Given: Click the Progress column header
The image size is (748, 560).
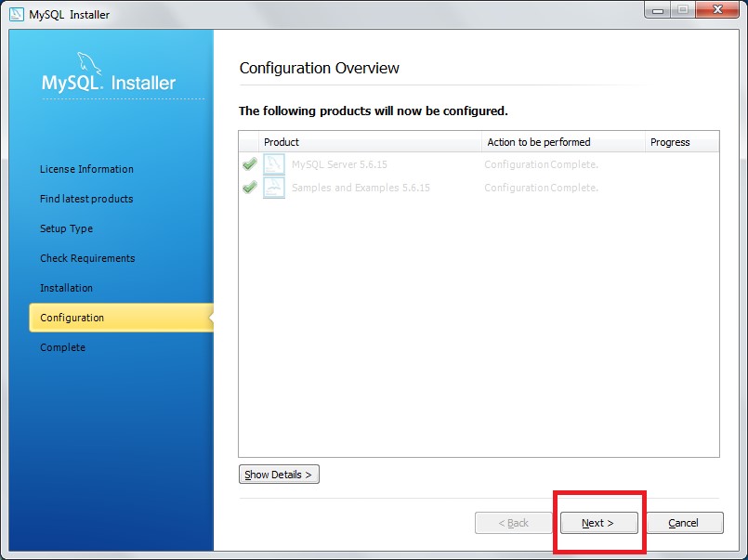Looking at the screenshot, I should (682, 142).
